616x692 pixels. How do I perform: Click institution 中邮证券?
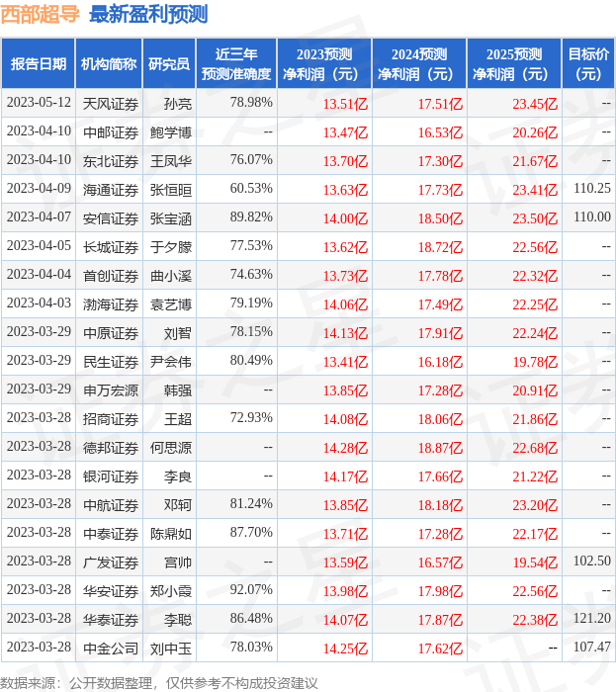pos(111,132)
